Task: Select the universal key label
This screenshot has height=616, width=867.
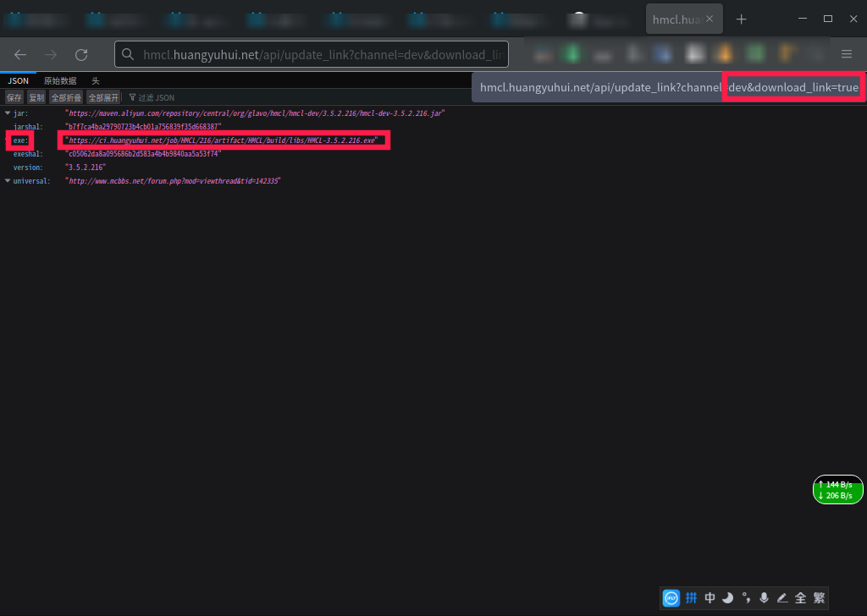Action: pyautogui.click(x=31, y=181)
